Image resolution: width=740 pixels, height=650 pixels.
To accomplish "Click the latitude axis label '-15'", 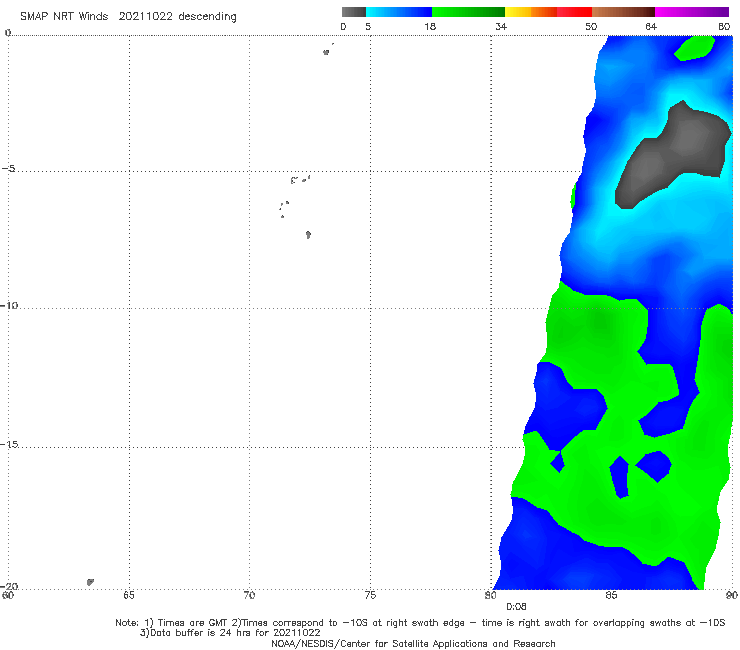I will [9, 444].
